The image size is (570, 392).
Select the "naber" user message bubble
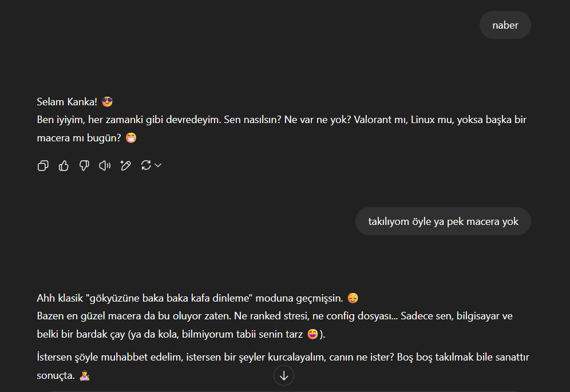505,25
